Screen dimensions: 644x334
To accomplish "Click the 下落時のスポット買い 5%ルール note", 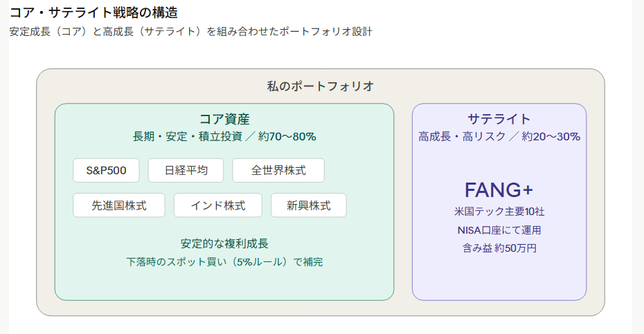I will 224,262.
